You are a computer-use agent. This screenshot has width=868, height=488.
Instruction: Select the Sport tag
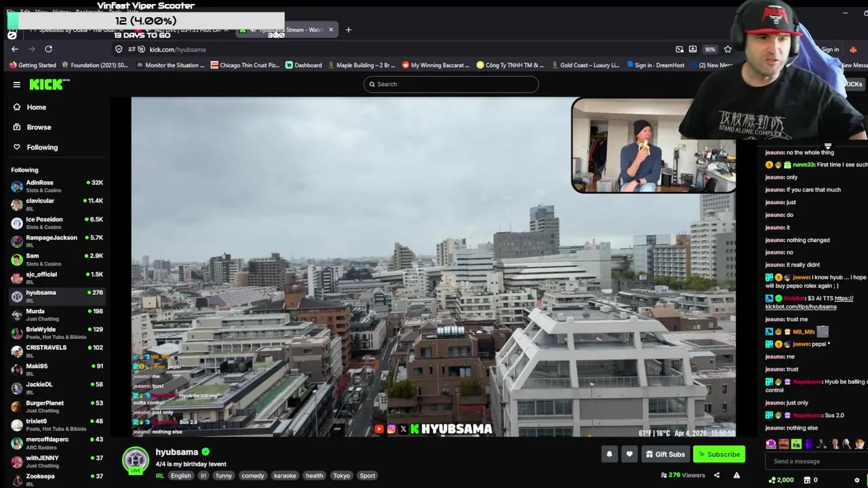tap(368, 476)
